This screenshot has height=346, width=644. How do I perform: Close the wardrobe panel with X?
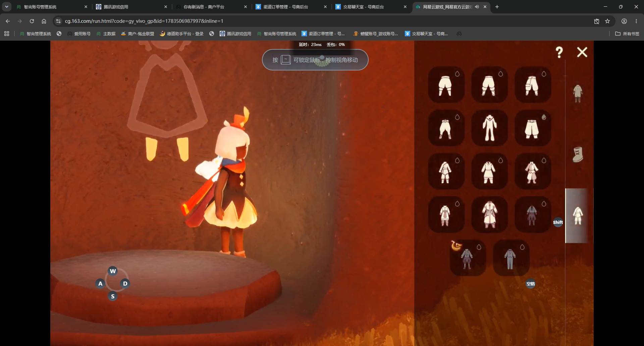582,52
